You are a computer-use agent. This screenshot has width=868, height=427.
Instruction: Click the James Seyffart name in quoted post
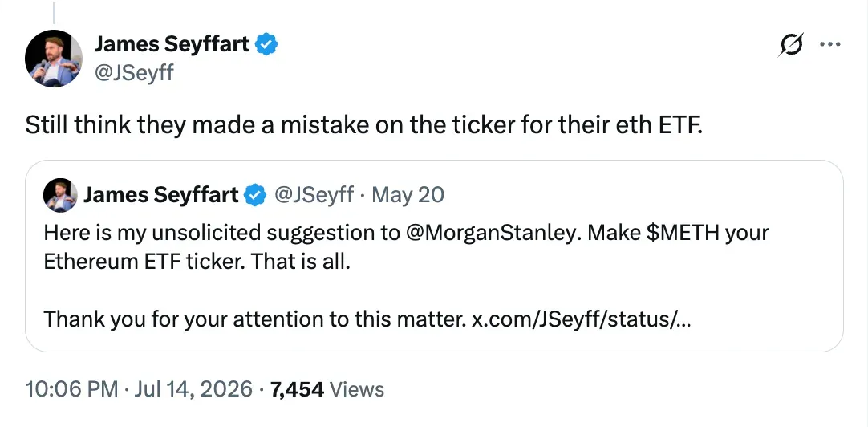161,195
